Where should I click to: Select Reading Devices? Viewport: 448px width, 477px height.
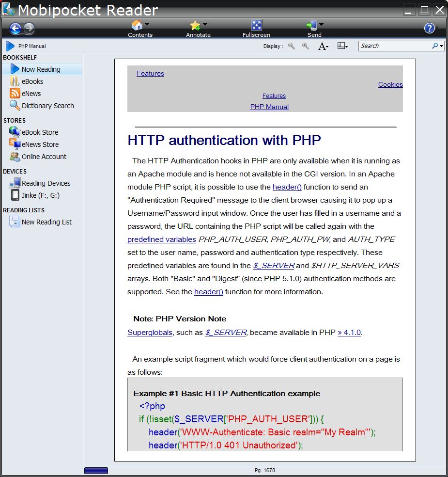(x=46, y=183)
